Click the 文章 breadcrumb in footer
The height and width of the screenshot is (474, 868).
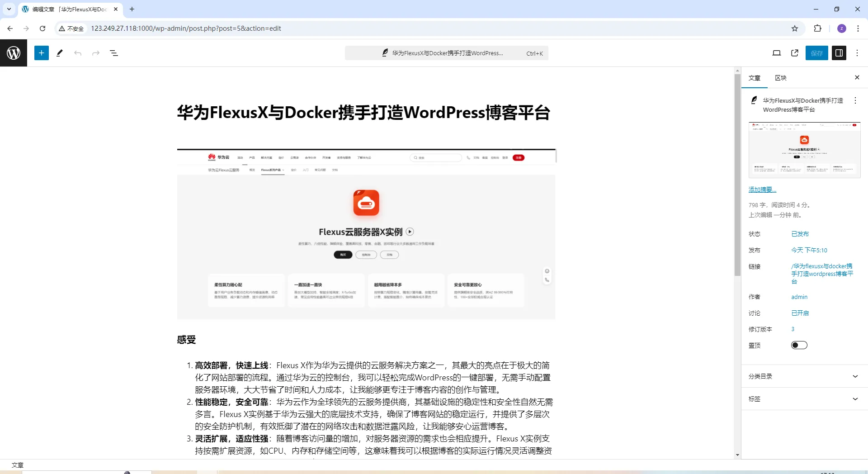click(x=18, y=465)
